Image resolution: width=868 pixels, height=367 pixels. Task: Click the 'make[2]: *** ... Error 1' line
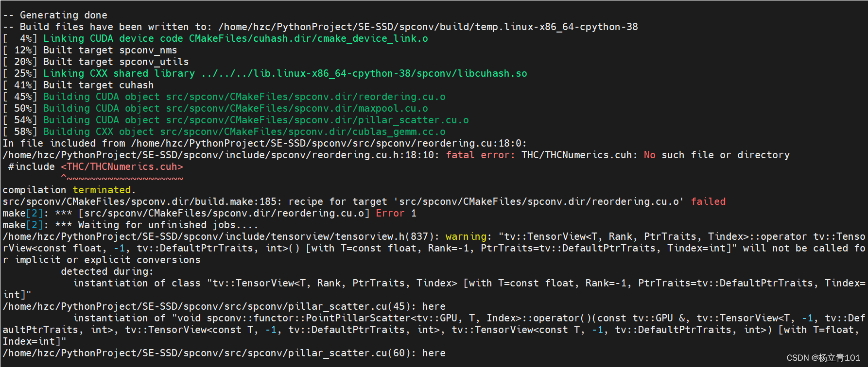[209, 213]
